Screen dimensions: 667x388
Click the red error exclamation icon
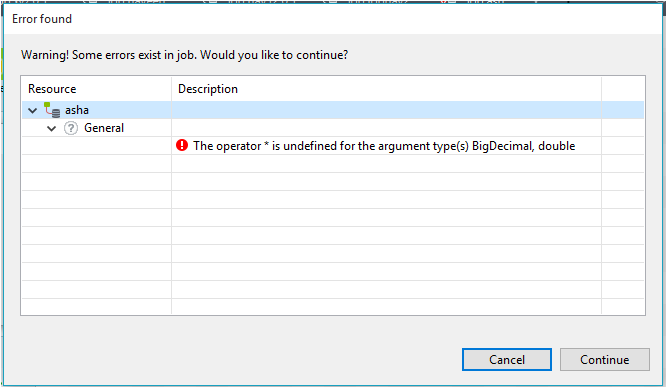point(182,146)
